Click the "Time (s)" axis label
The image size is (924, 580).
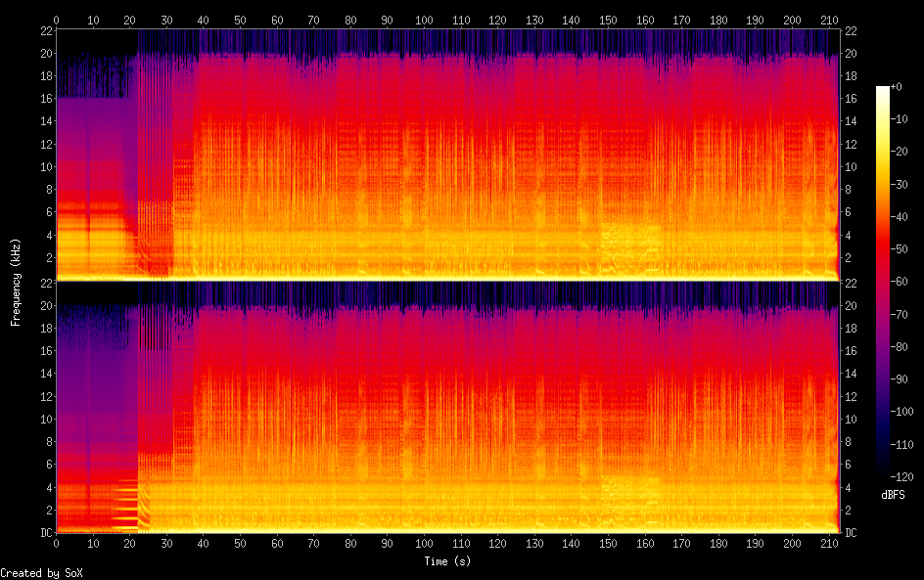(x=446, y=561)
